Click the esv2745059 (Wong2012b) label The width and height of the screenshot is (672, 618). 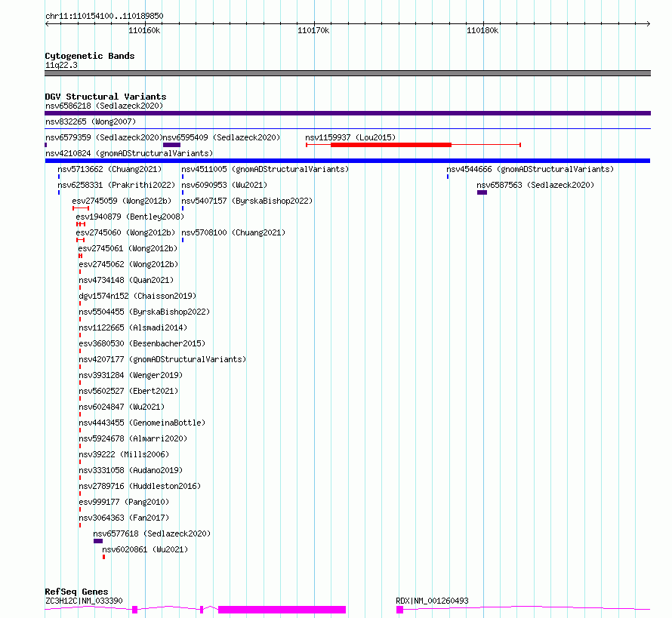click(x=122, y=201)
